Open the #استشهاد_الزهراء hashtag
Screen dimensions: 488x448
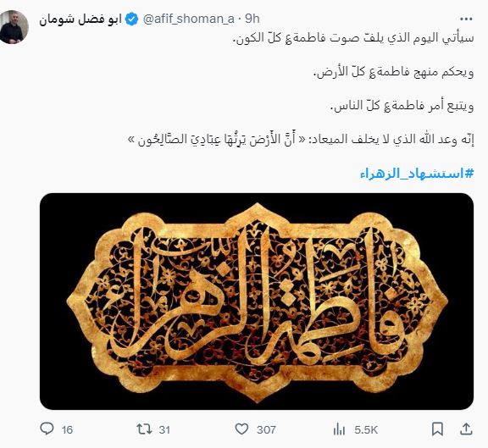click(x=417, y=174)
